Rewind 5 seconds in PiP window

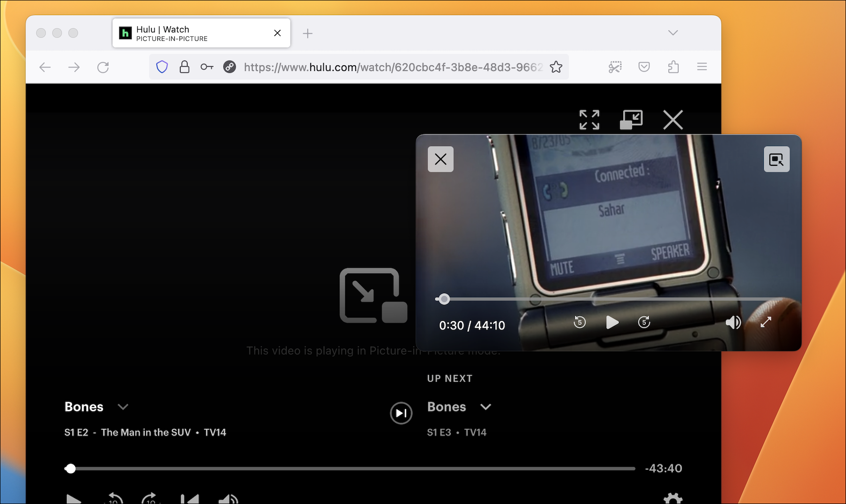[x=580, y=322]
